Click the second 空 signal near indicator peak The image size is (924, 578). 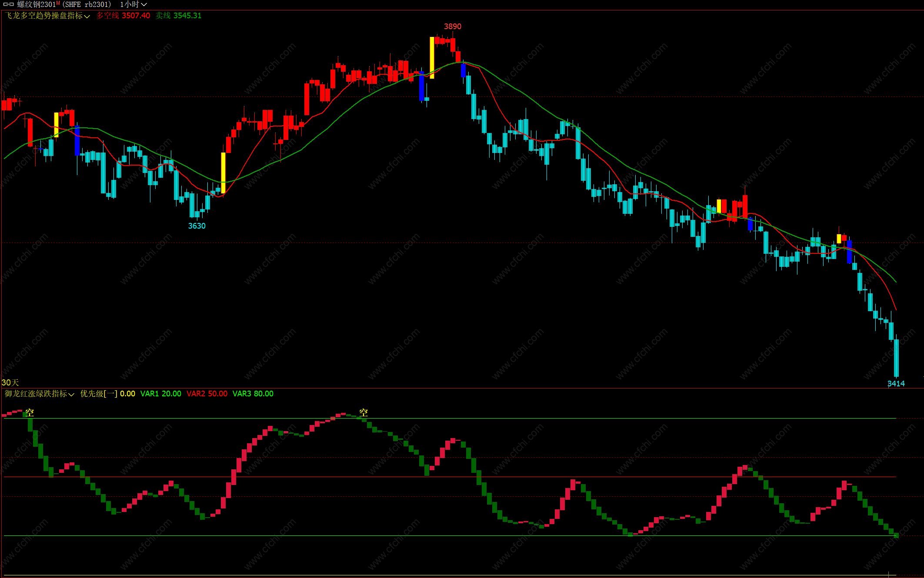pyautogui.click(x=364, y=412)
